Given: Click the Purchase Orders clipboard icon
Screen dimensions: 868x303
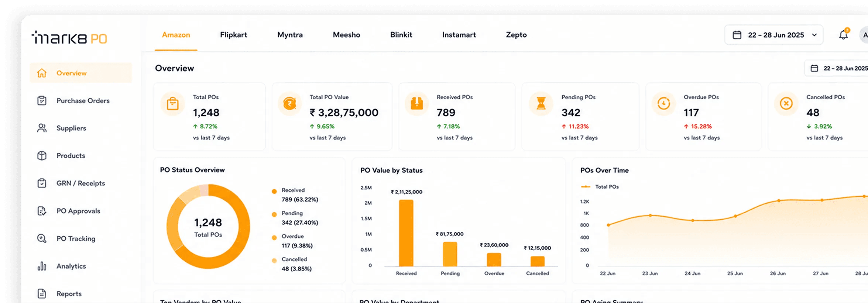Looking at the screenshot, I should (x=42, y=101).
